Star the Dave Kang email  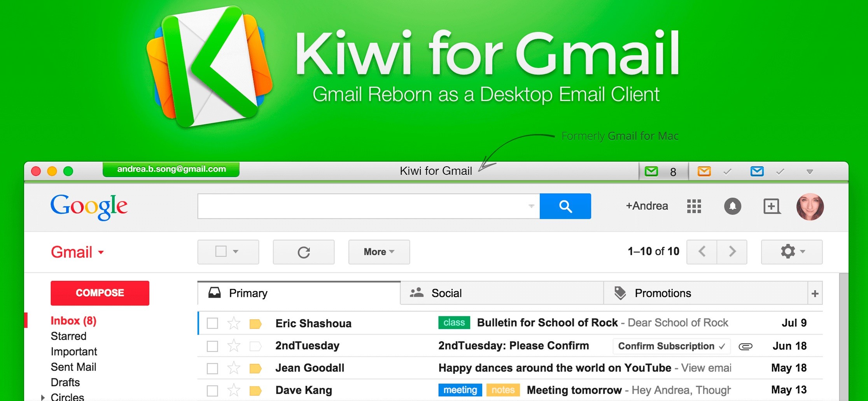[234, 390]
